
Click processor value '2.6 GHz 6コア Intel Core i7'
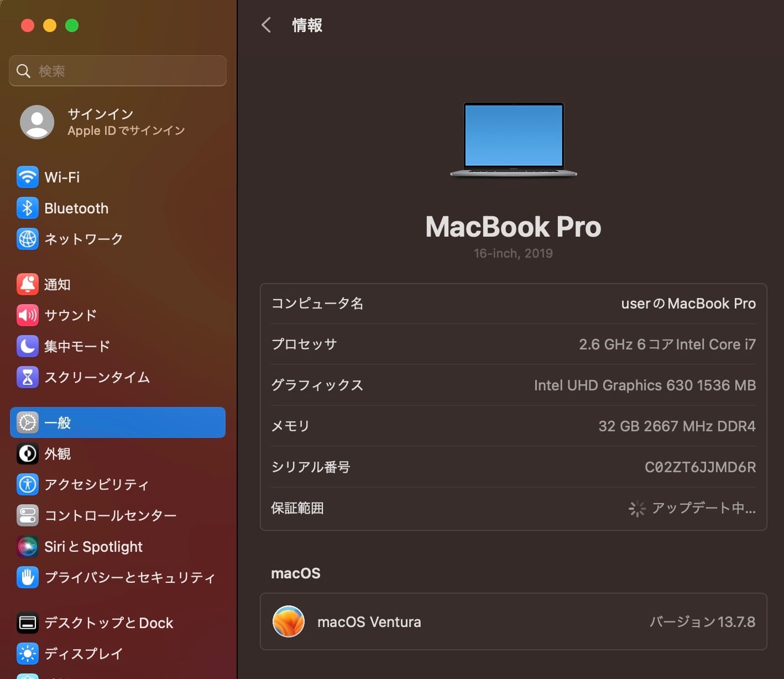pos(667,344)
